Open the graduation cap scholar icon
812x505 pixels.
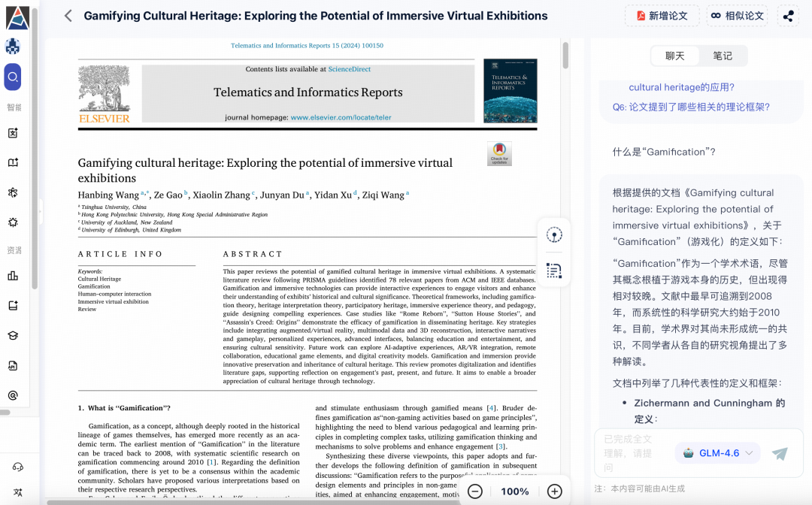click(13, 335)
